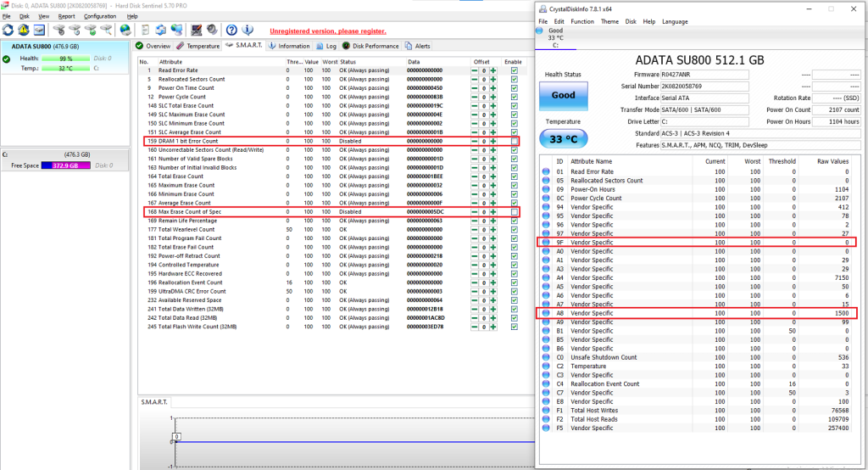Click the report document toolbar icon
868x470 pixels.
pos(145,30)
